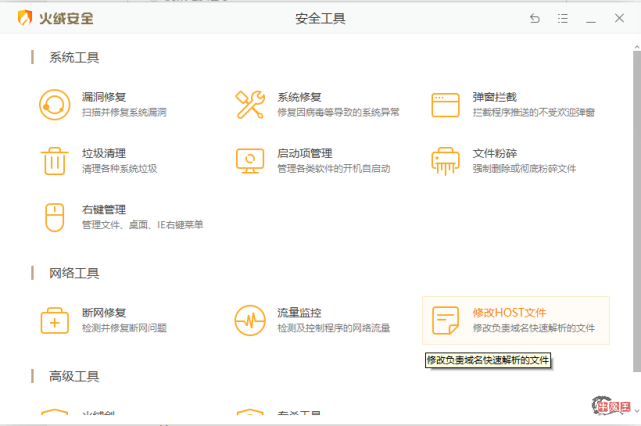Click description 清理各种系统垃圾
641x426 pixels.
119,169
